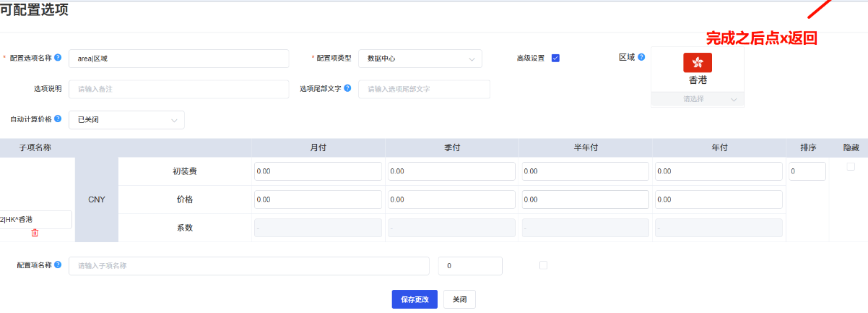Click help icon next to 自动计算价格
Image resolution: width=868 pixels, height=313 pixels.
(x=58, y=119)
